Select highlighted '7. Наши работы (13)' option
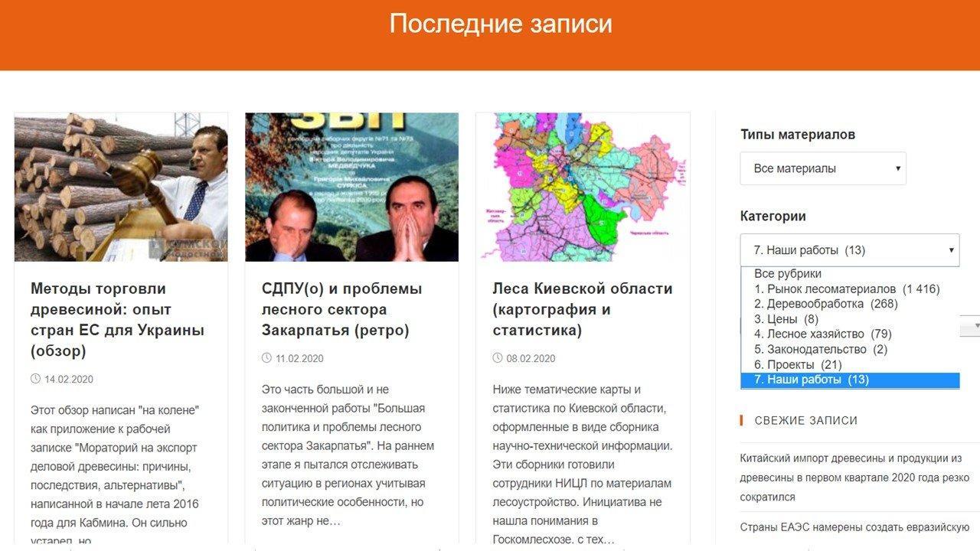This screenshot has width=980, height=551. 812,380
